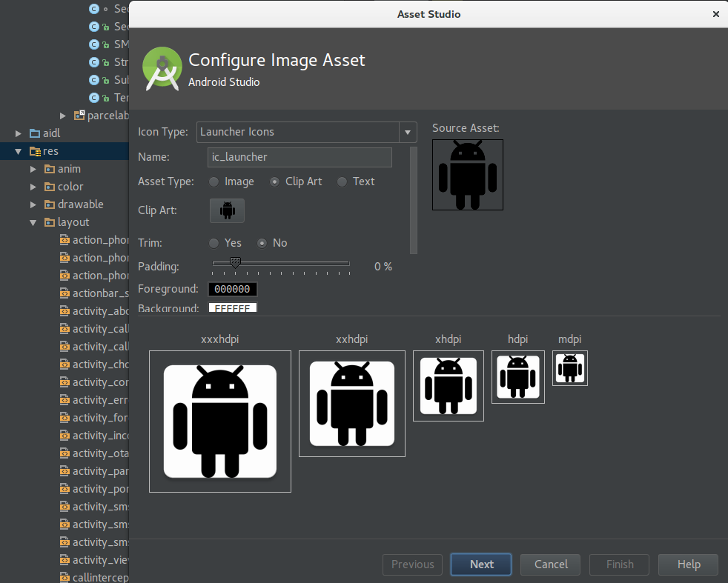Click the Previous button
The image size is (728, 583).
pos(412,564)
